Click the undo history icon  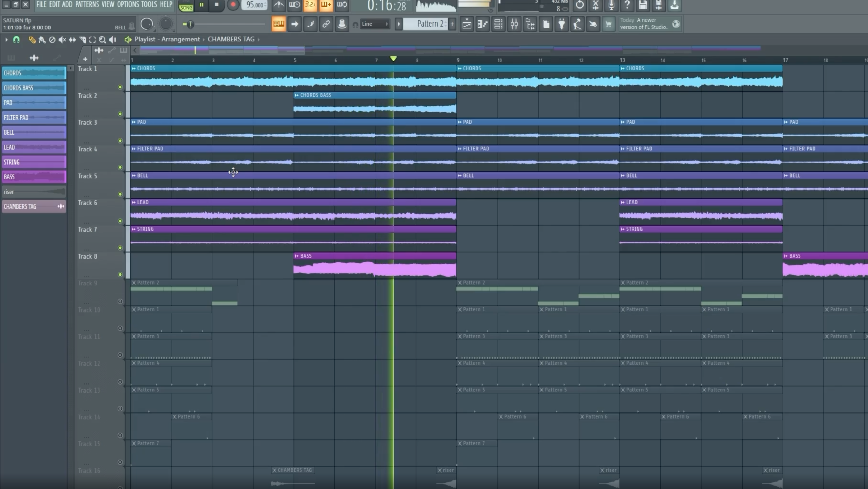click(580, 5)
